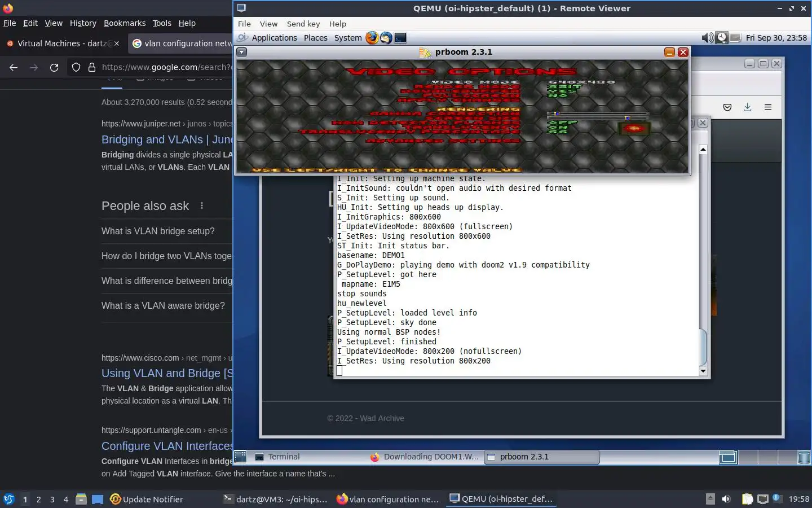
Task: Expand What is a VLAN aware bridge question
Action: coord(167,305)
